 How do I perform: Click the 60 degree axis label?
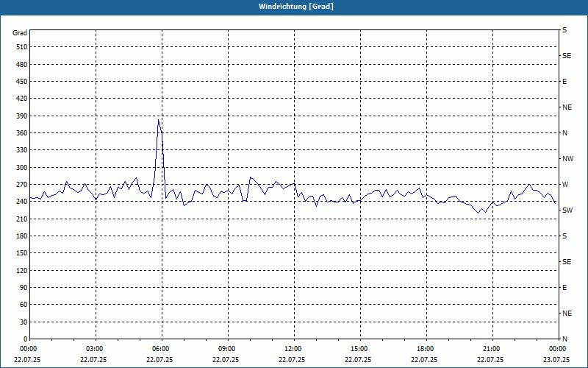pos(24,305)
